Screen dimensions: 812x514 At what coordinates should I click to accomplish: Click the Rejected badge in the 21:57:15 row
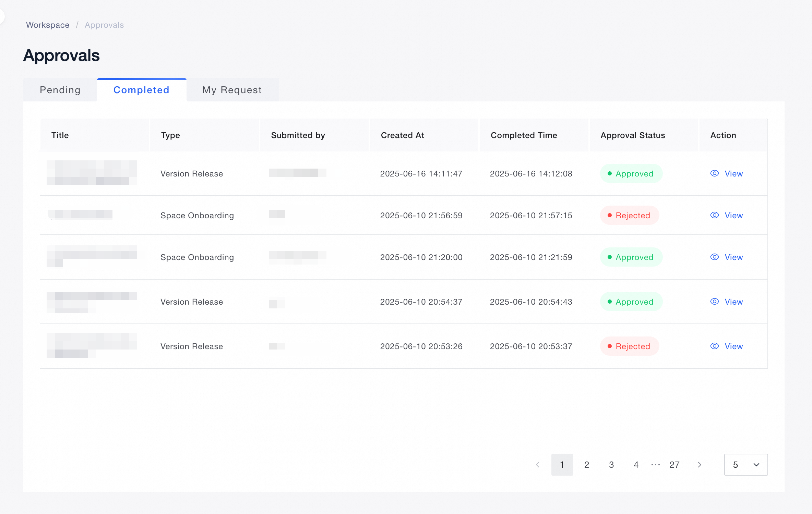click(x=629, y=215)
